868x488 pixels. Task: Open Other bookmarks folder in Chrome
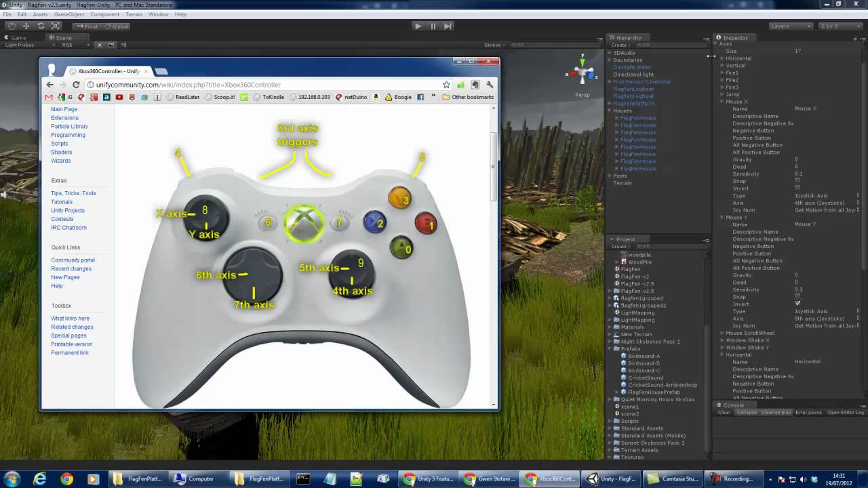pos(467,97)
